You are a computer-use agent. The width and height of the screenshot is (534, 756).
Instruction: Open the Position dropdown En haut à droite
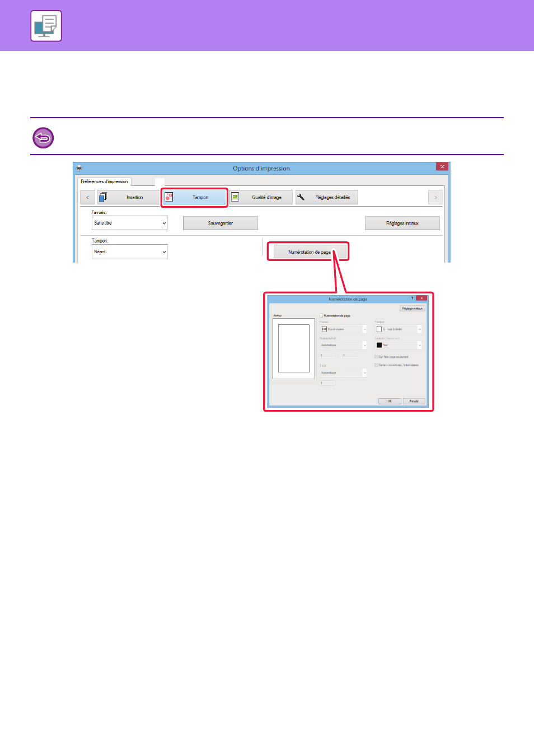pyautogui.click(x=398, y=329)
